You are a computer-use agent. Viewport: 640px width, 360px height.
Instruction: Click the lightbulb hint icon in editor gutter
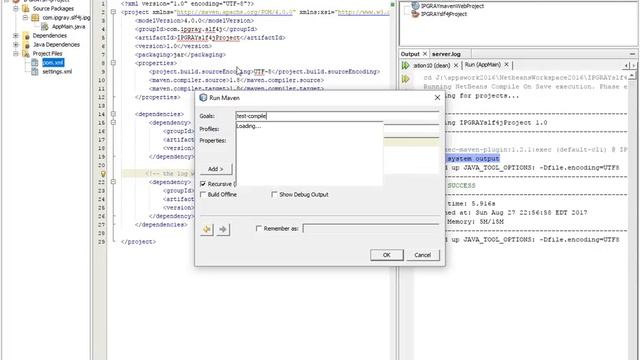click(x=103, y=174)
